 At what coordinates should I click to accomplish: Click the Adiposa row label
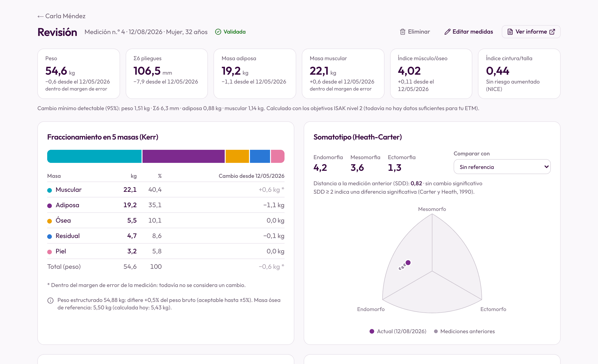(67, 205)
